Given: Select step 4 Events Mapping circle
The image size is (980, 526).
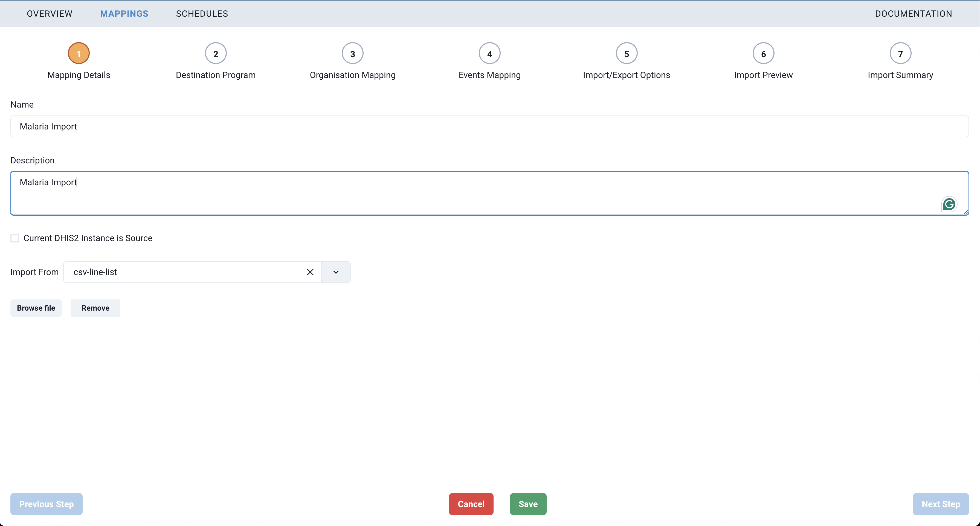Looking at the screenshot, I should pos(490,53).
